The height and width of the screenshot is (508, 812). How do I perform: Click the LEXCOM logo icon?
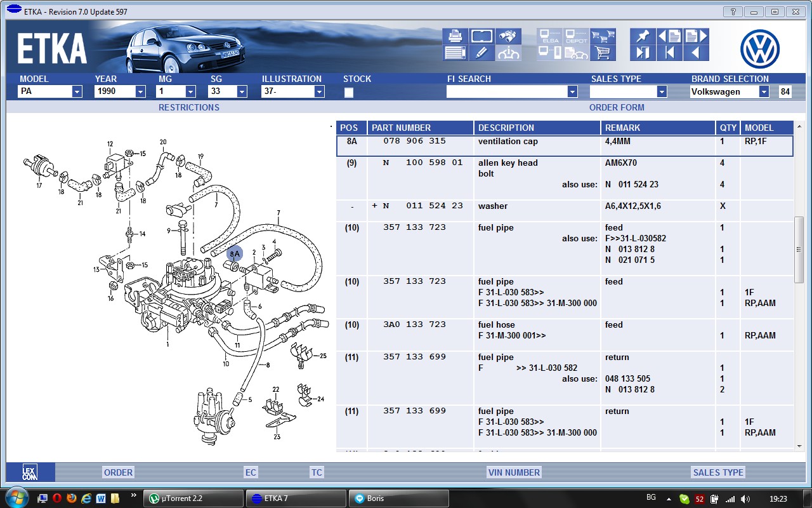[x=30, y=472]
